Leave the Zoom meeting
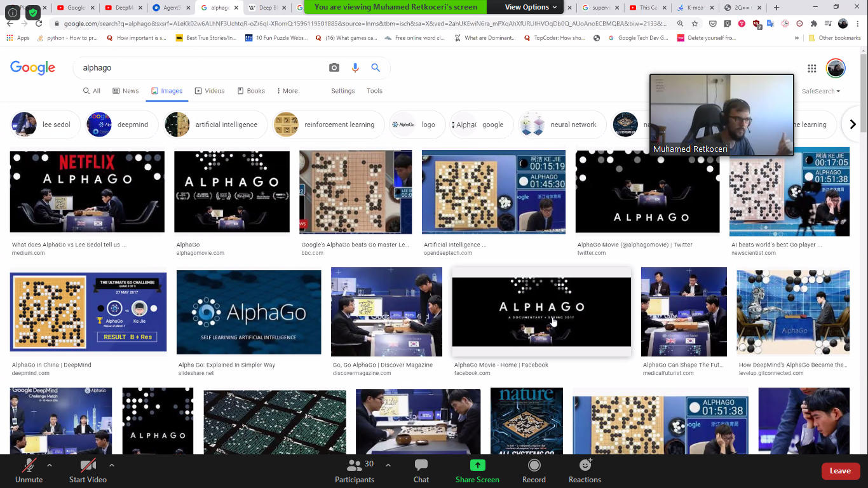 tap(840, 471)
